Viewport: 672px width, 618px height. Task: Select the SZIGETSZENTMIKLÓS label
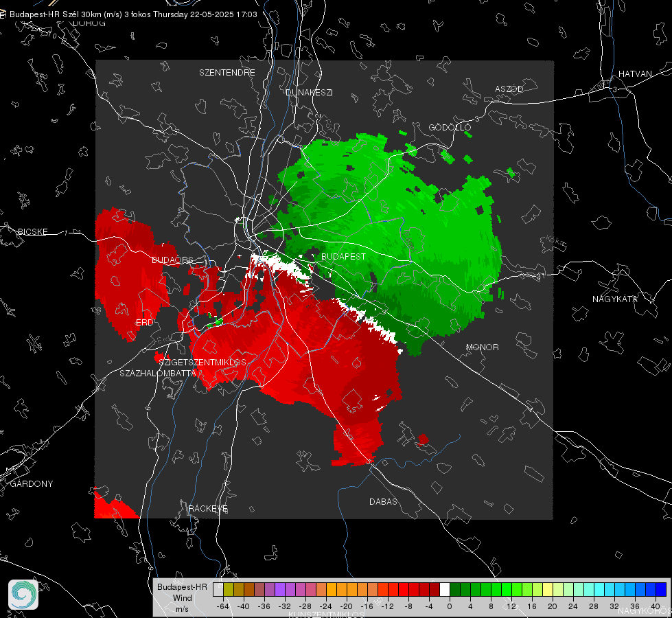click(x=202, y=362)
